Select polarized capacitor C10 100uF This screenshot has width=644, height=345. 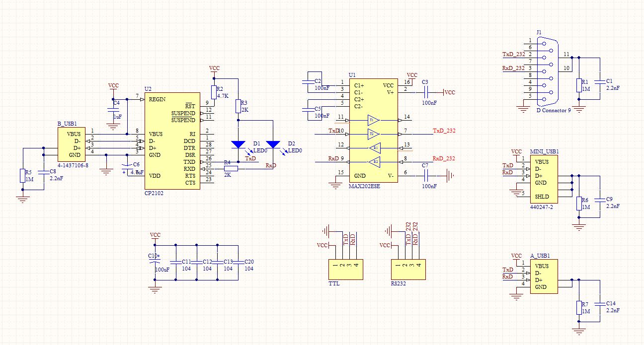pos(155,261)
